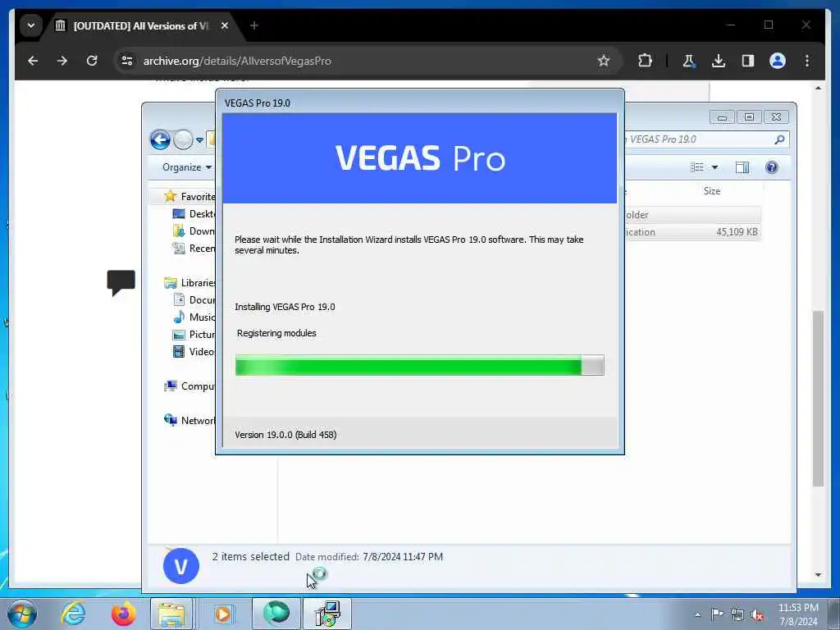Open Chrome profile avatar
This screenshot has width=840, height=630.
[x=778, y=61]
